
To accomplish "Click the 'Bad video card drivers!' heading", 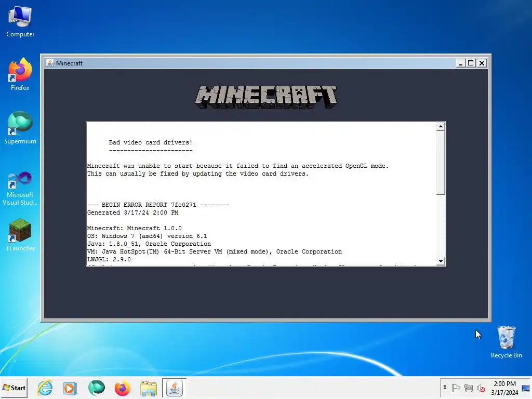I will click(x=151, y=142).
